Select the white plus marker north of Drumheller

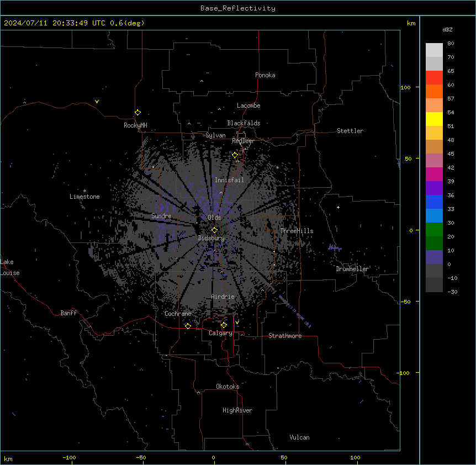(338, 207)
